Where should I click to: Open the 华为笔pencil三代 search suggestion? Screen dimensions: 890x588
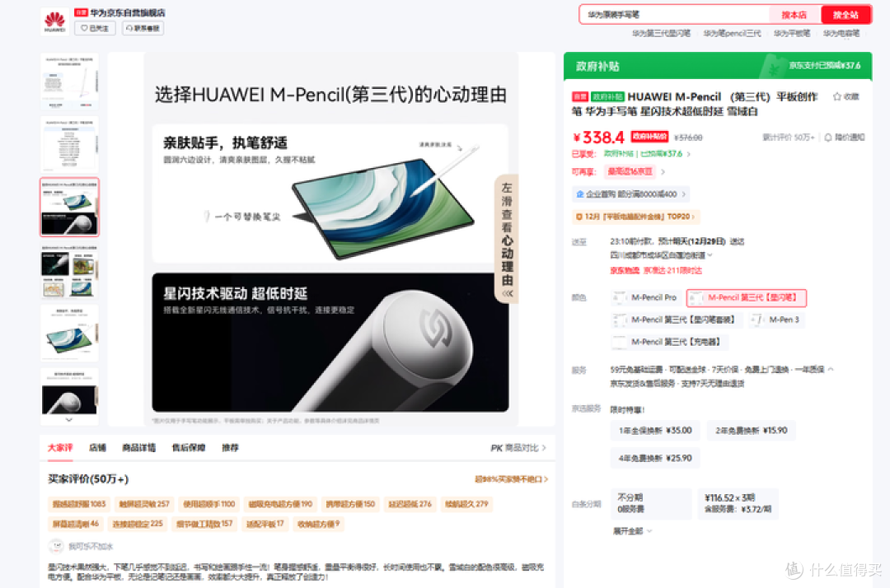tap(733, 34)
